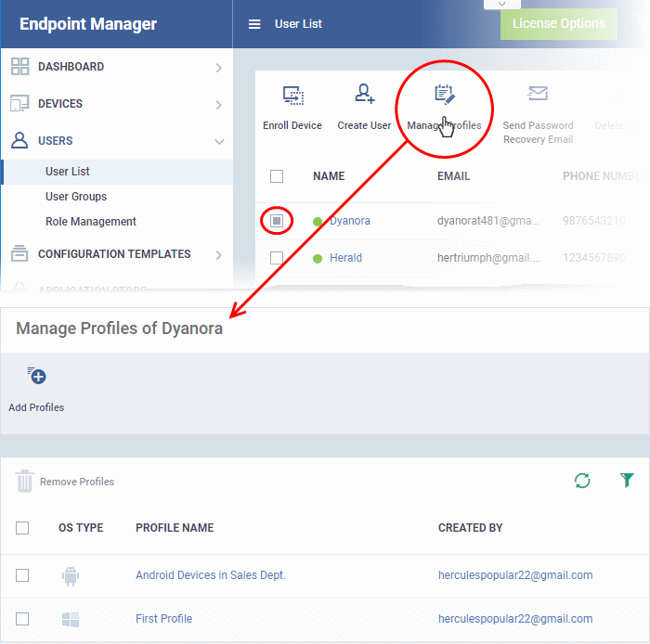The image size is (650, 644).
Task: Check the Android Devices in Sales Dept. row
Action: coord(22,575)
